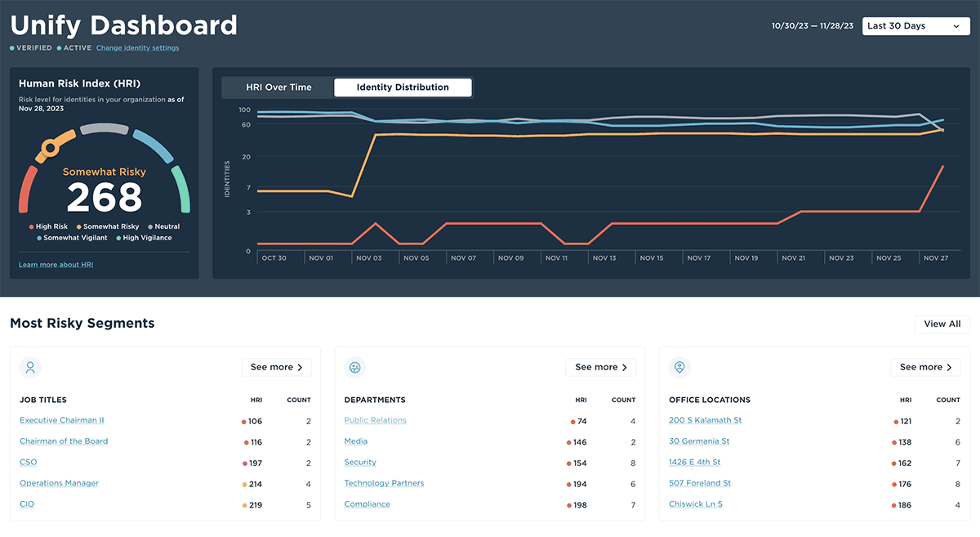The height and width of the screenshot is (537, 980).
Task: Click the OCT 30 chart axis label
Action: (274, 258)
